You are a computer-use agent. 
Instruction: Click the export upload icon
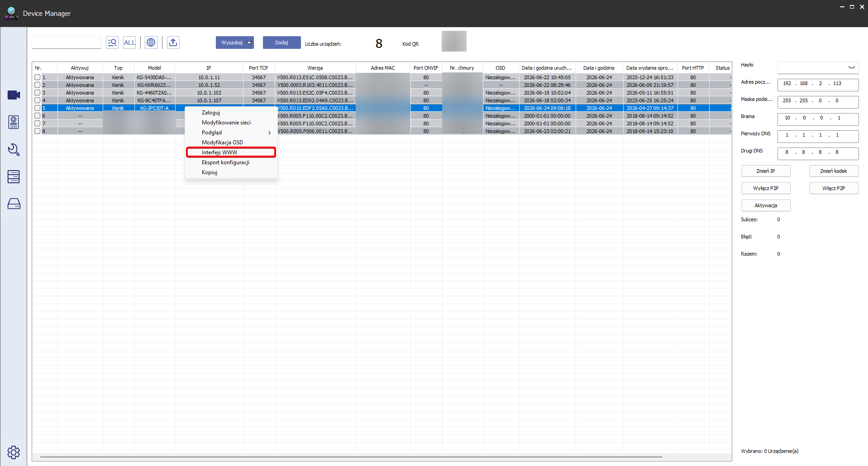coord(173,43)
